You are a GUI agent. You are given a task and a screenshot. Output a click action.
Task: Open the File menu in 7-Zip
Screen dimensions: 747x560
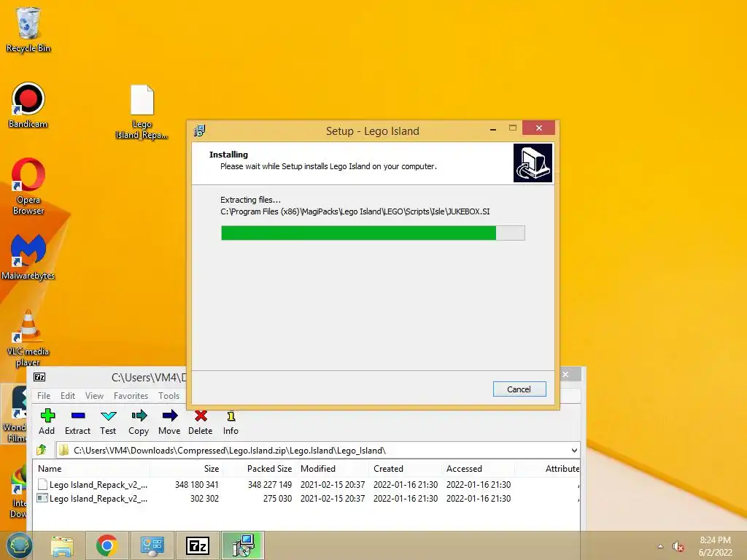coord(44,396)
